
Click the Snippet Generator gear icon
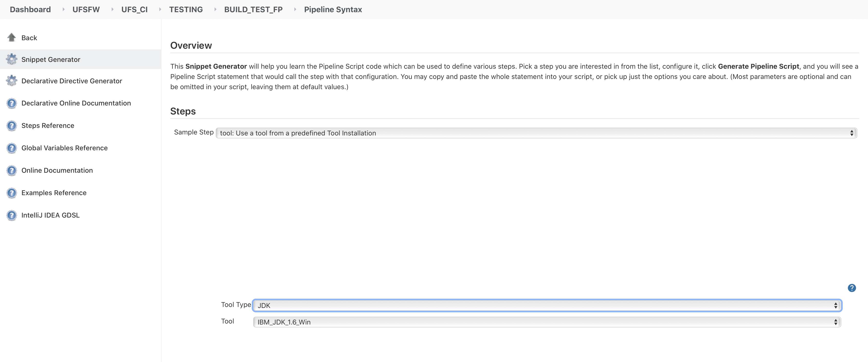coord(11,59)
